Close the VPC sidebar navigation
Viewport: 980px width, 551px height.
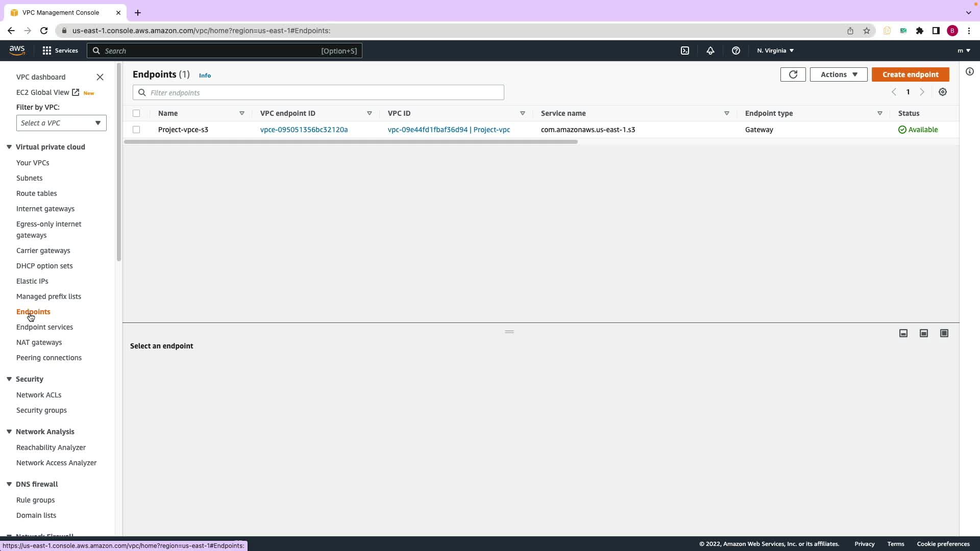[x=100, y=77]
